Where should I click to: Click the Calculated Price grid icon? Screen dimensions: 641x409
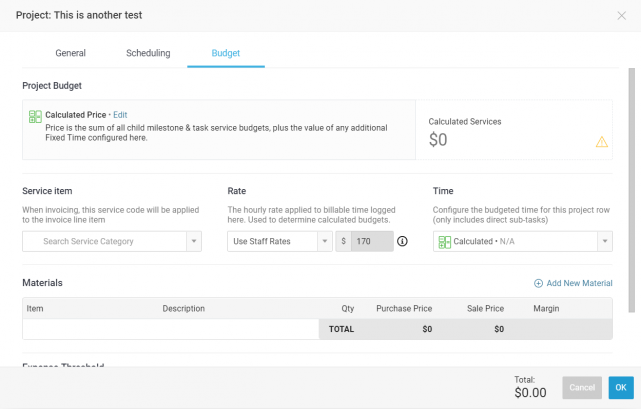point(35,116)
